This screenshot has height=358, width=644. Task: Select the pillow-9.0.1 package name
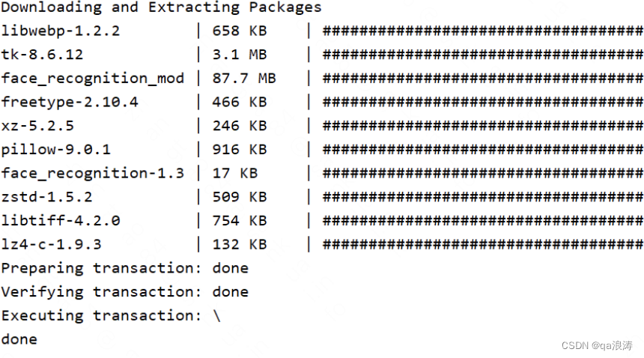click(x=56, y=150)
